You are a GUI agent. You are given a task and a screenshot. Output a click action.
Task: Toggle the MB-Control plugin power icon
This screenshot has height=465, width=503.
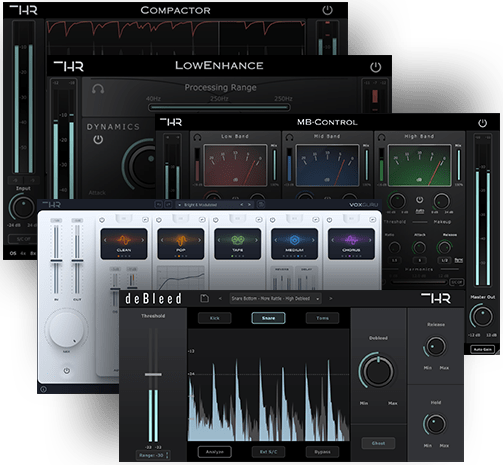tap(482, 123)
